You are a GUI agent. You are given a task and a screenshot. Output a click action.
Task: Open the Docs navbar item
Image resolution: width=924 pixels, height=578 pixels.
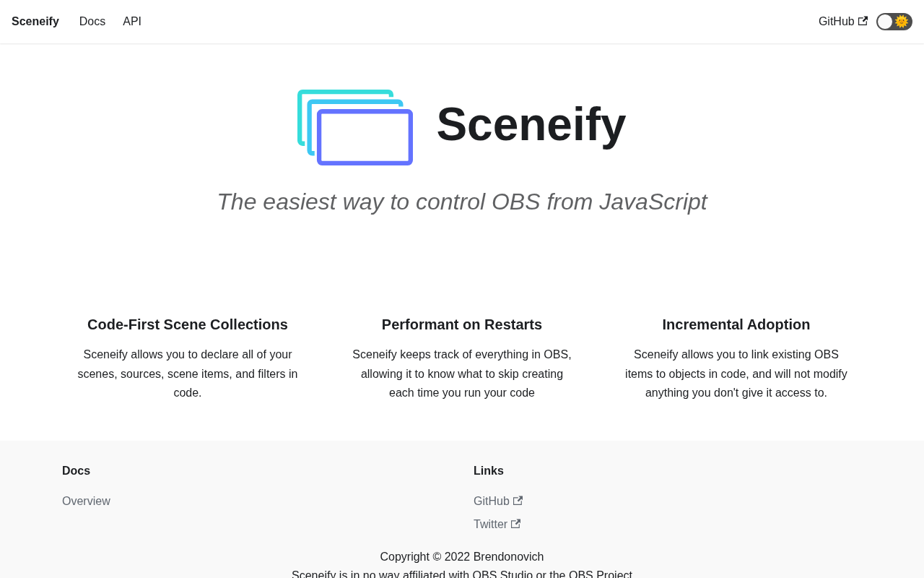pos(92,22)
